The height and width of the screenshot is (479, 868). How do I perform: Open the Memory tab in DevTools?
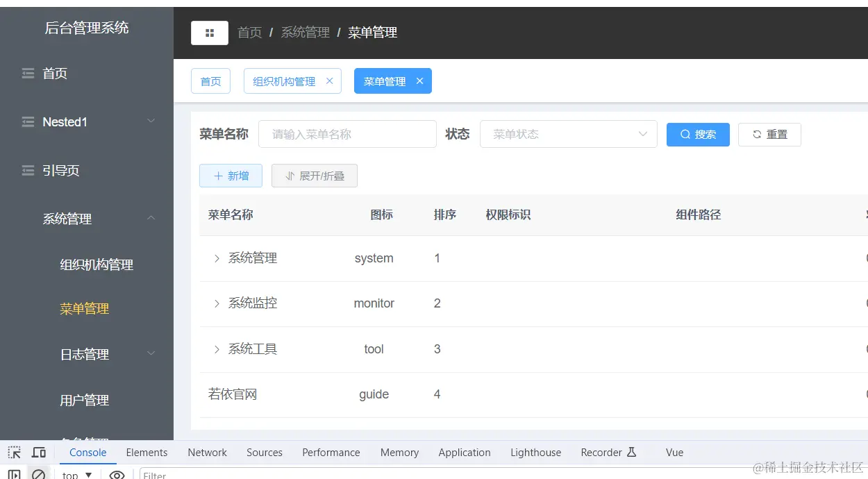click(x=399, y=453)
